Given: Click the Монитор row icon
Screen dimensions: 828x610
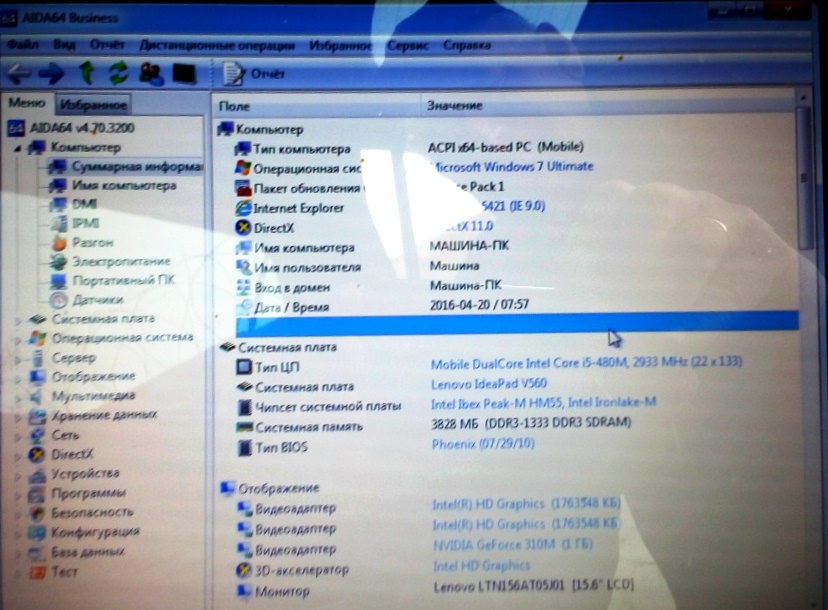Looking at the screenshot, I should click(244, 591).
